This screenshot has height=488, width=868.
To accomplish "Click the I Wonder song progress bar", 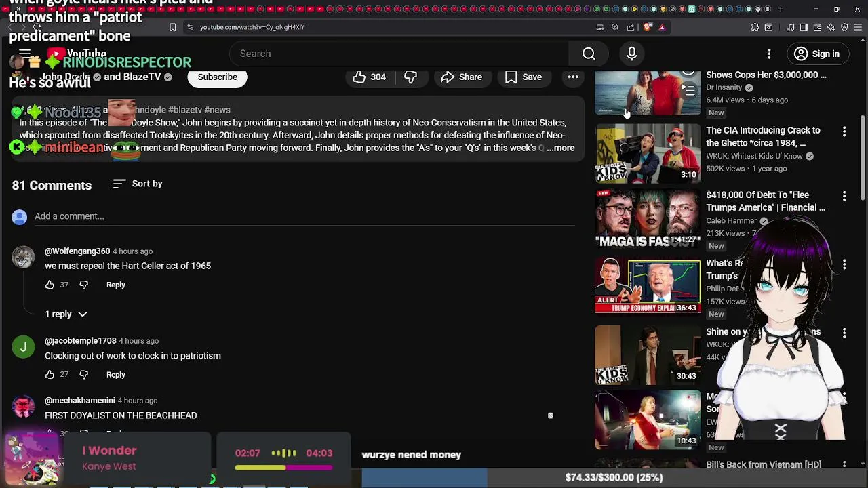I will click(x=284, y=468).
